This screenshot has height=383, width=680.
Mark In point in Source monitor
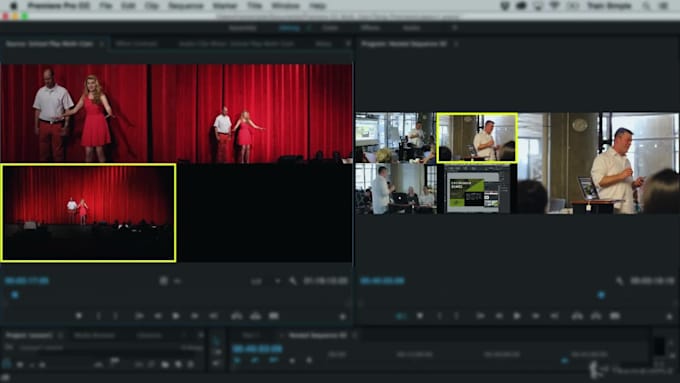[98, 316]
